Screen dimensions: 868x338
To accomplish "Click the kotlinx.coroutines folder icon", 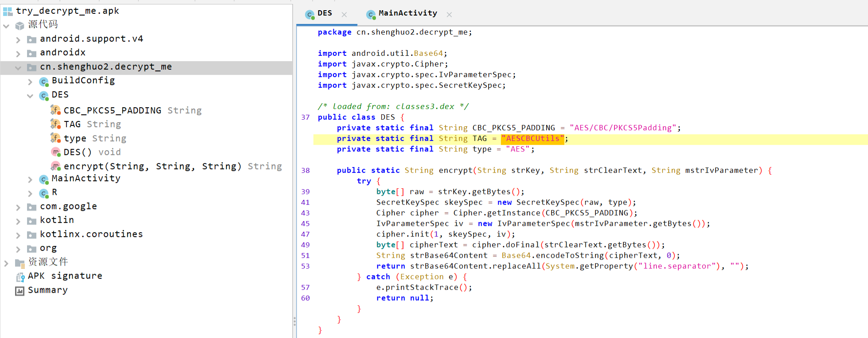I will tap(31, 235).
